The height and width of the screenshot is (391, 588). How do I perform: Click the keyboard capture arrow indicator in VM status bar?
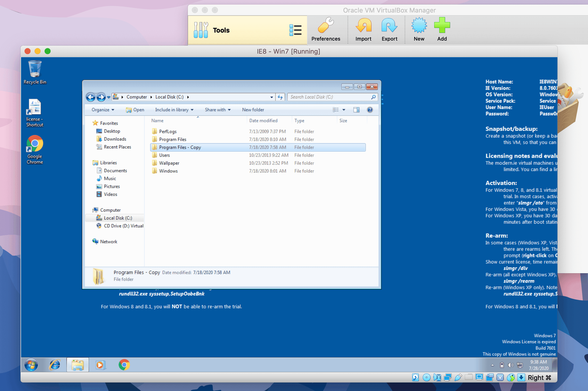(521, 377)
